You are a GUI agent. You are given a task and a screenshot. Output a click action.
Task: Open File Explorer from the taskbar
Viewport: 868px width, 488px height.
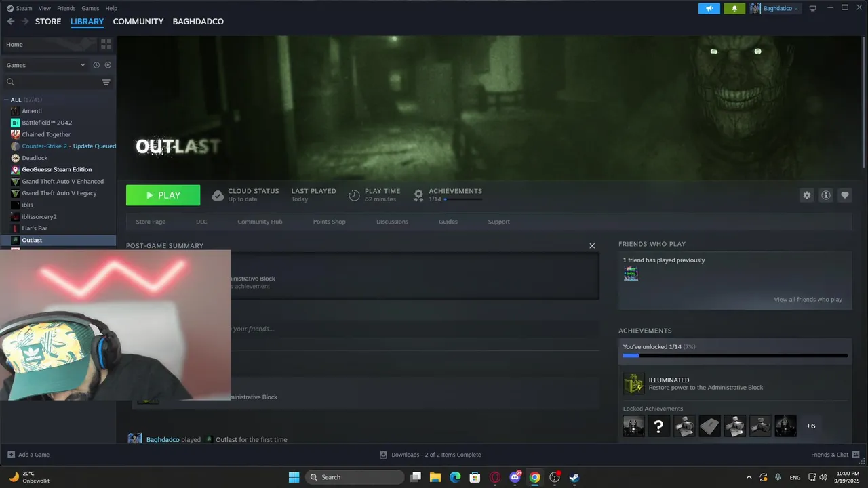pos(435,477)
